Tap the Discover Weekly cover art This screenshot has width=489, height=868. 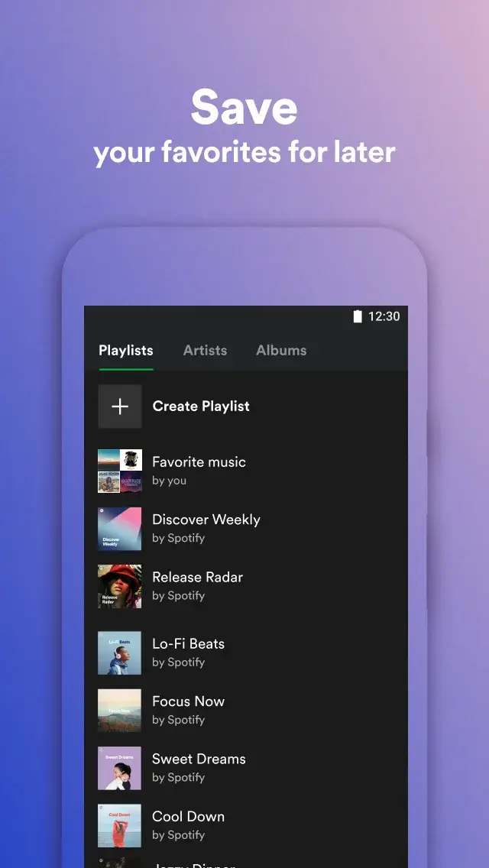point(120,529)
